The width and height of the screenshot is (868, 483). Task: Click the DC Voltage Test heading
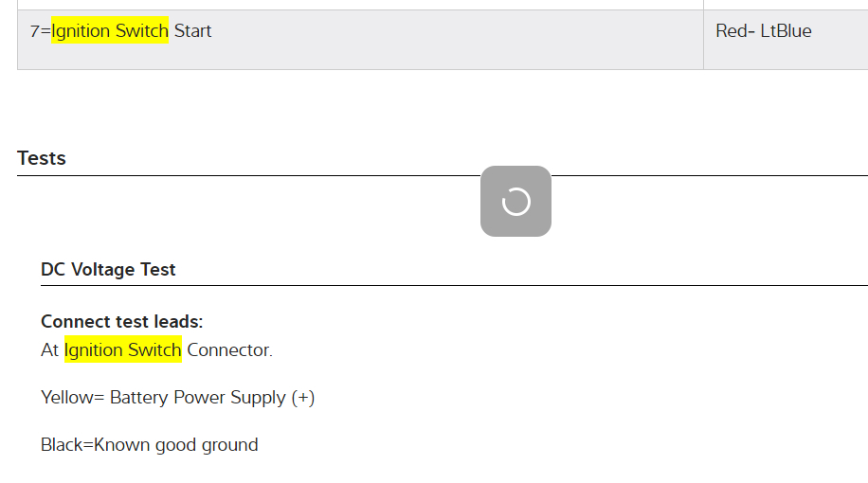108,270
